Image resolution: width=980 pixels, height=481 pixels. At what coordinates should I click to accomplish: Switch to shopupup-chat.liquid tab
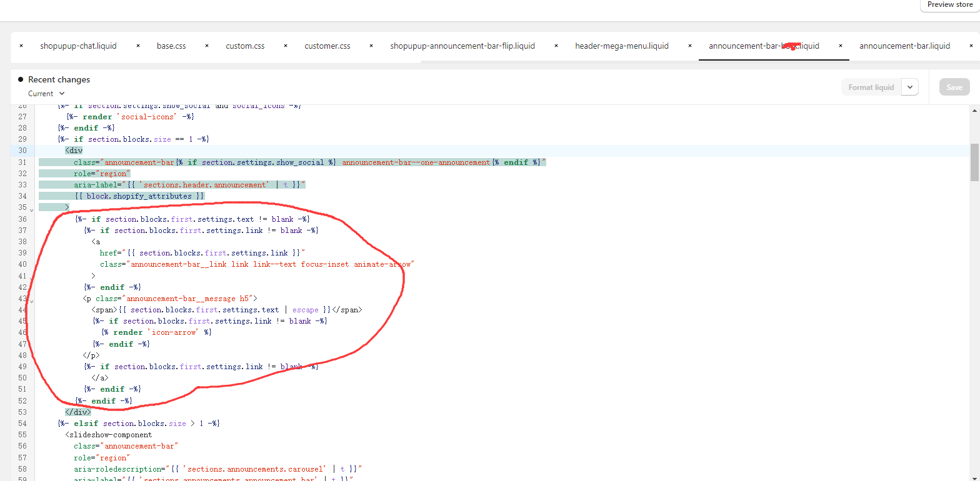click(x=78, y=46)
